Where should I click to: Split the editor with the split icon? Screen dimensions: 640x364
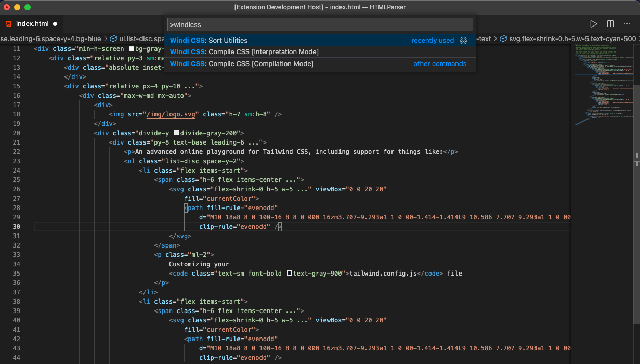coord(611,24)
